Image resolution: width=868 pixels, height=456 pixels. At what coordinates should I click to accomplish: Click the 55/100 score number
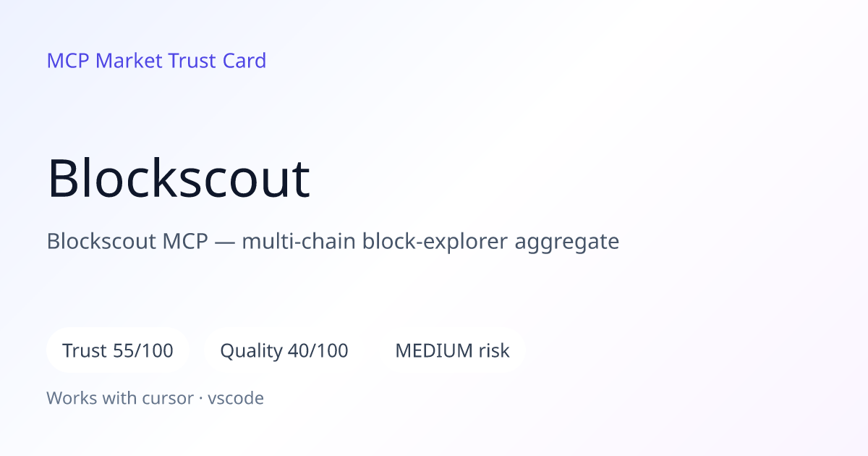(143, 351)
